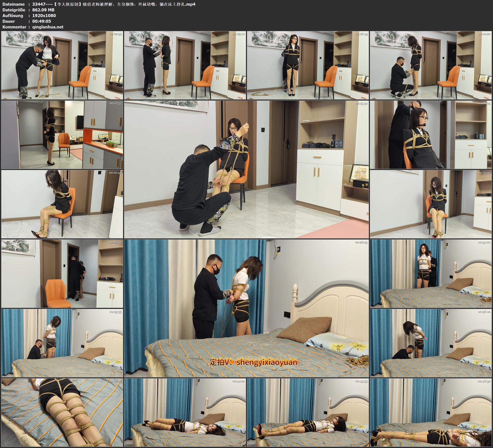
Task: Select the thumbnail at 00:36:10
Action: 431,343
